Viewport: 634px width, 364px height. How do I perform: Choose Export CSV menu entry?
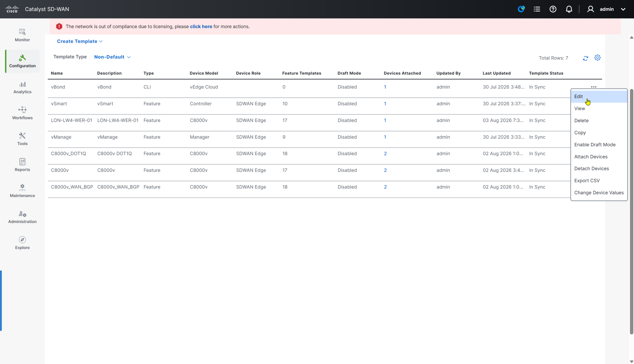tap(599, 181)
